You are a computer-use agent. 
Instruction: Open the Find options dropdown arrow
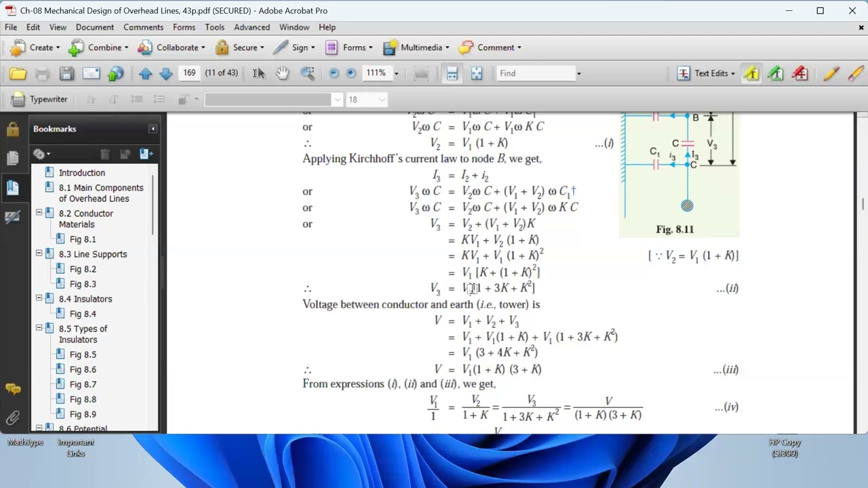tap(578, 73)
